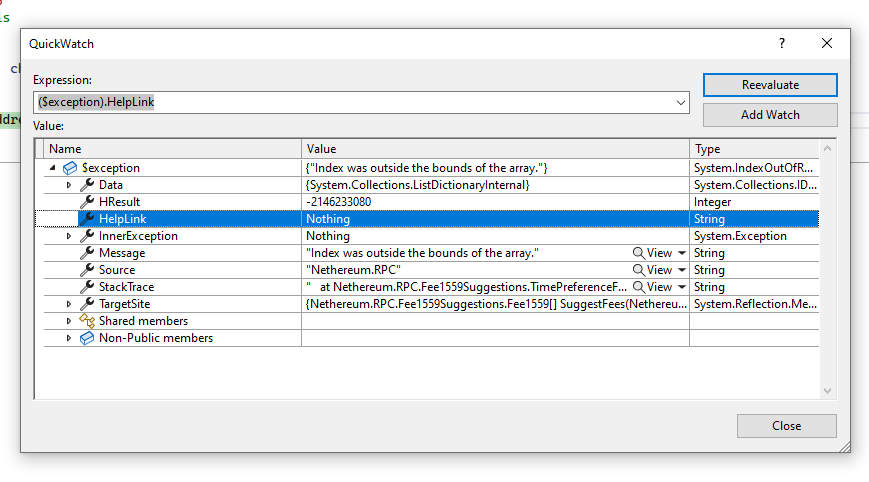869x482 pixels.
Task: Open visualizer dropdown arrow for Source
Action: (682, 270)
